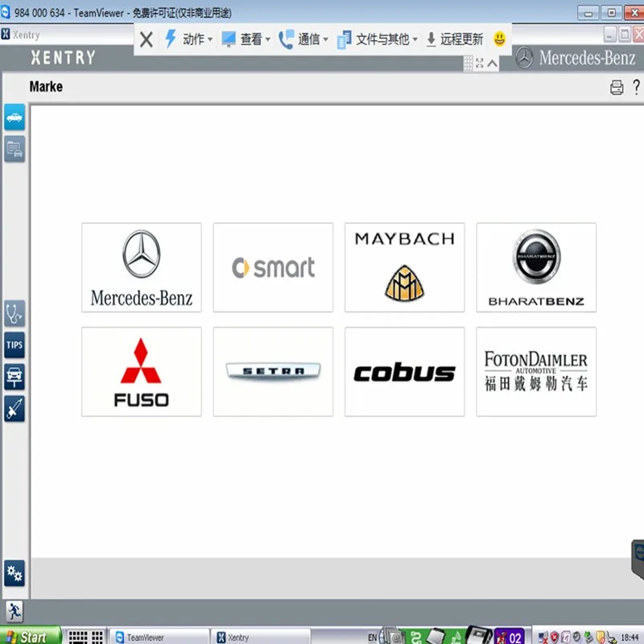Screen dimensions: 644x644
Task: Click the XENTRY logo in the header
Action: click(x=64, y=57)
